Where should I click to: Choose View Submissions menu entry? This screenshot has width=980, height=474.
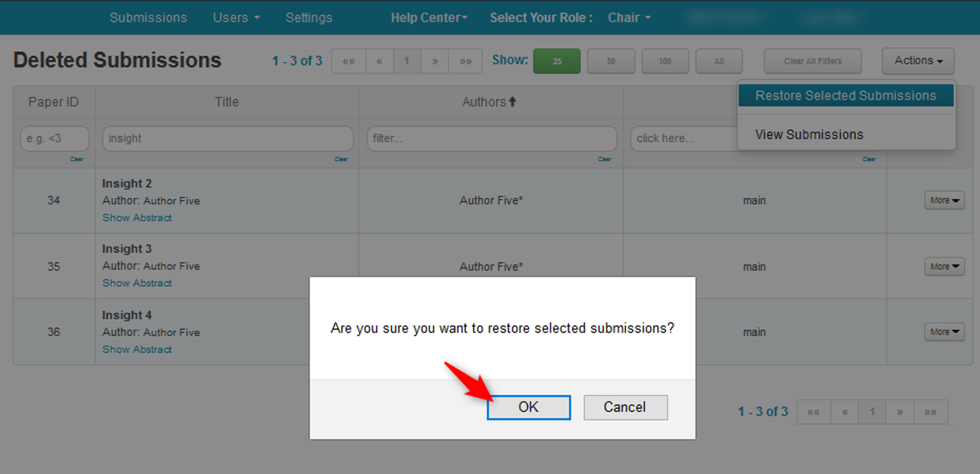pos(809,135)
